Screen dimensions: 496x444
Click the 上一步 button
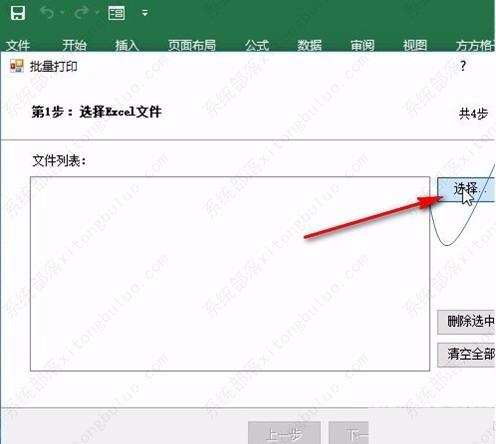point(284,433)
